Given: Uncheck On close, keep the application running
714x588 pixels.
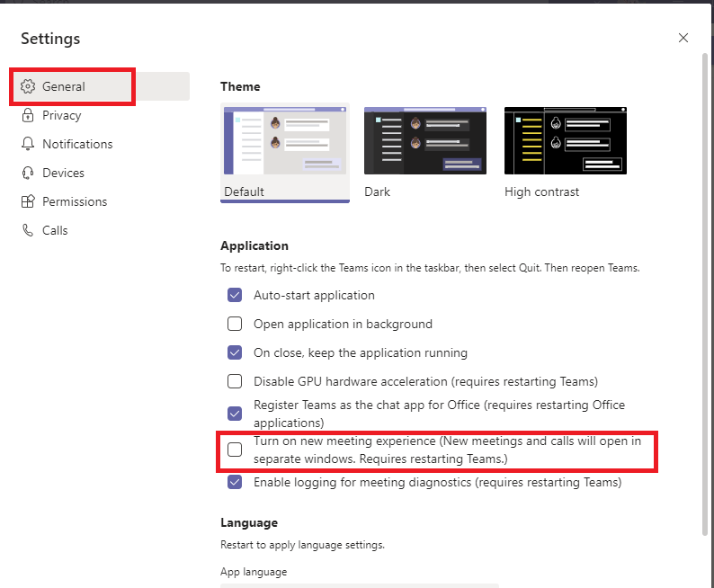Looking at the screenshot, I should tap(235, 352).
